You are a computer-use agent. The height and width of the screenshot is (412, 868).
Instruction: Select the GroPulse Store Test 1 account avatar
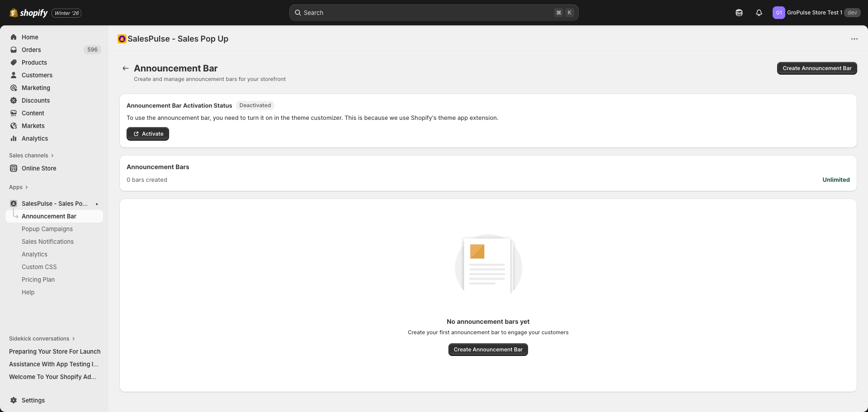(779, 13)
